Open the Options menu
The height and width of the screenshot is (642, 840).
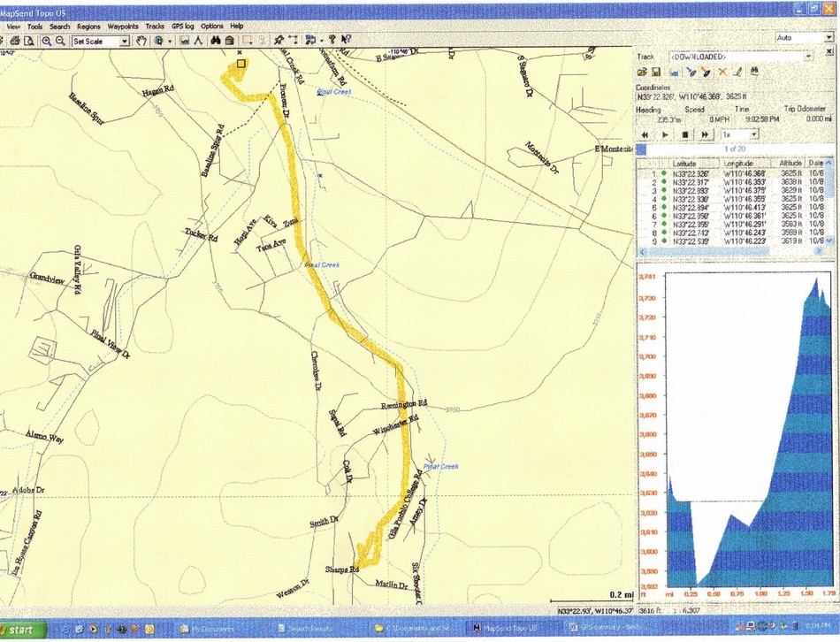(212, 27)
